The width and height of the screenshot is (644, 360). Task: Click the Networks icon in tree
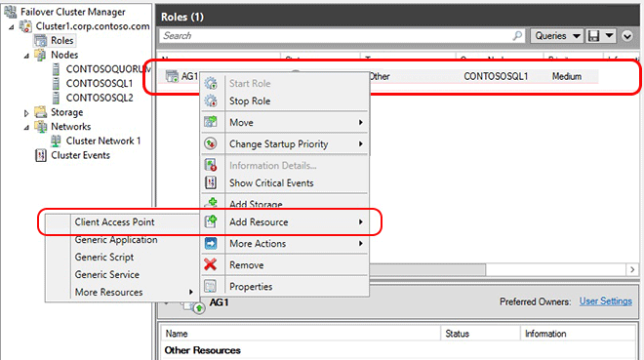pos(41,127)
